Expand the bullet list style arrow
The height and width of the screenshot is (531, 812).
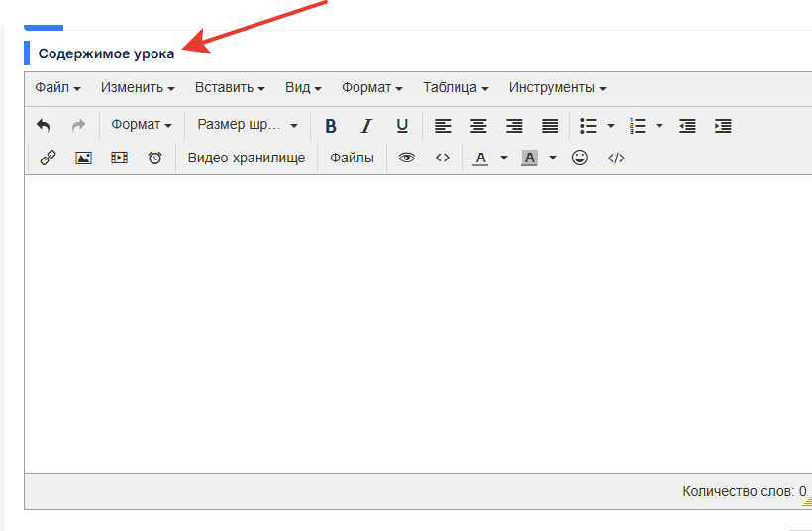[611, 126]
